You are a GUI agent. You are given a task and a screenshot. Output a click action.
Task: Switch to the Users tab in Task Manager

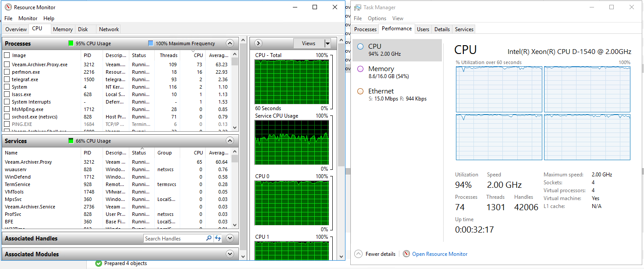[423, 29]
